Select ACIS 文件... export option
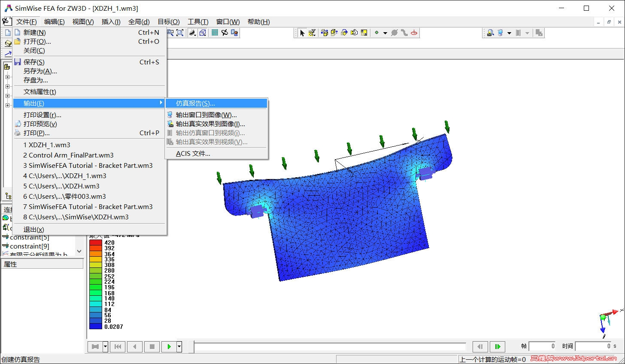Screen dimensions: 625x364 (216, 154)
